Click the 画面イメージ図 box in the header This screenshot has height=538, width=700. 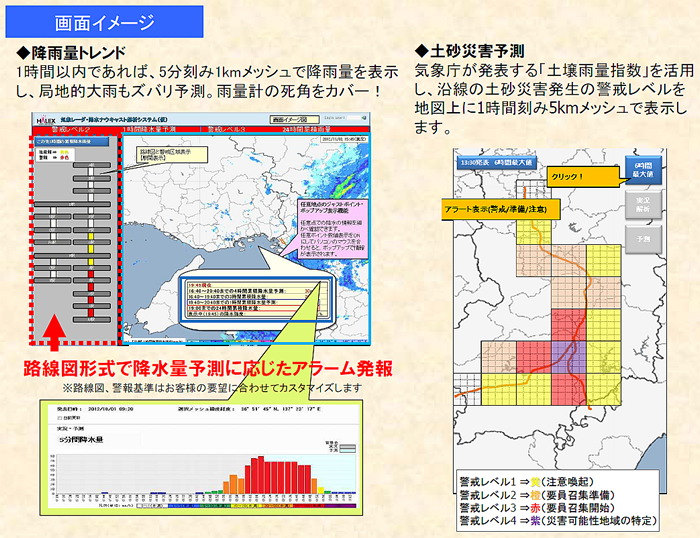click(294, 120)
